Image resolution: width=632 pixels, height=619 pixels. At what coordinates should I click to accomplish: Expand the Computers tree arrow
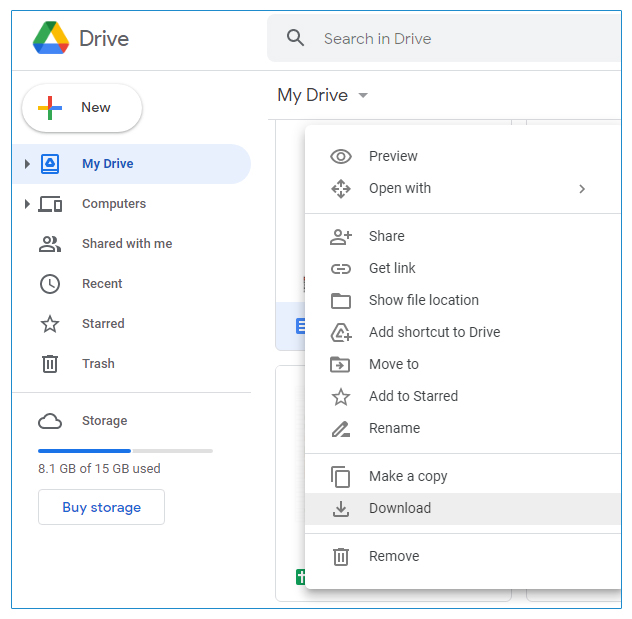click(x=27, y=204)
